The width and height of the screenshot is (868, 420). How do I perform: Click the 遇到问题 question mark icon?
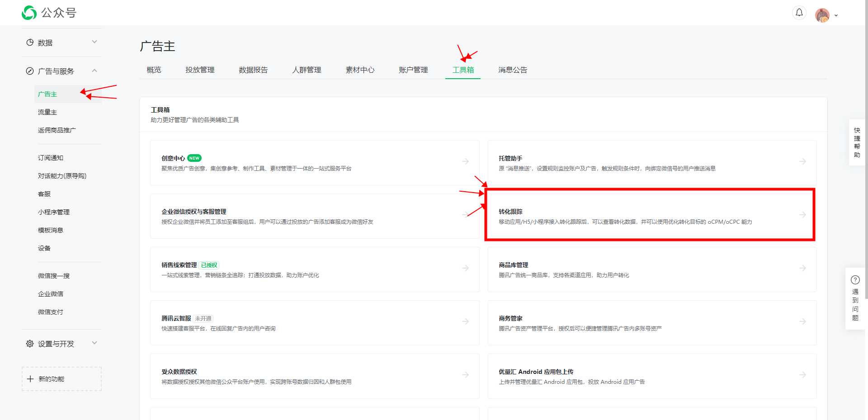tap(855, 280)
